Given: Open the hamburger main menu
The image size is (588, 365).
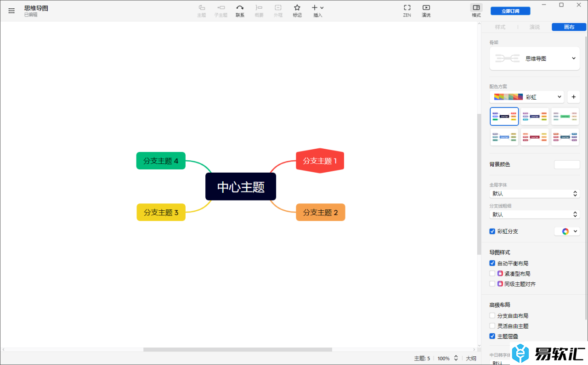Looking at the screenshot, I should (11, 11).
